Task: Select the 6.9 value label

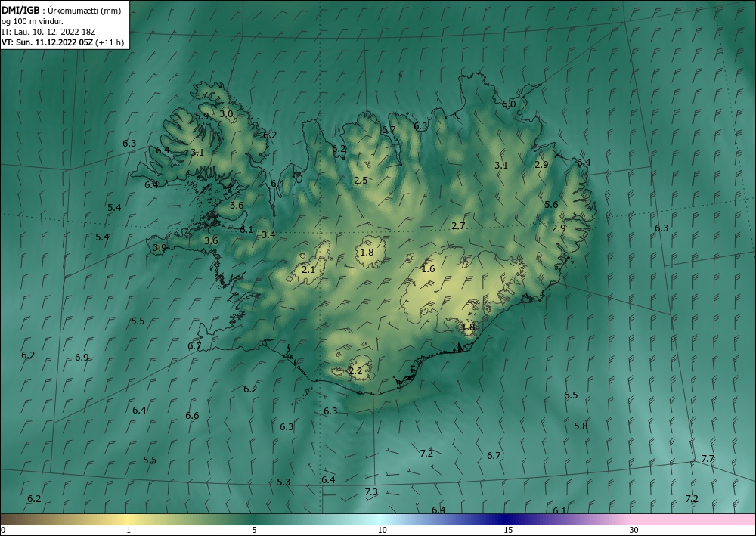Action: (x=82, y=357)
